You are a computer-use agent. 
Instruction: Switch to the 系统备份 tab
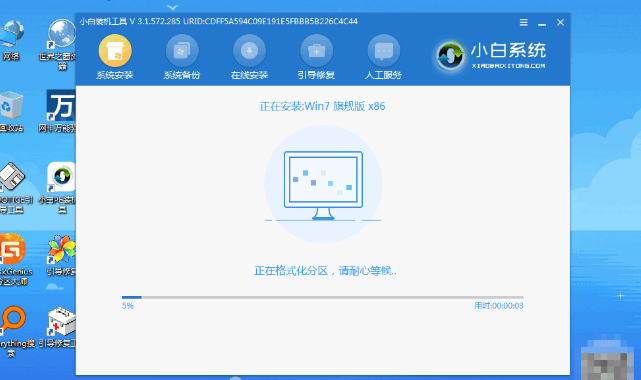182,58
